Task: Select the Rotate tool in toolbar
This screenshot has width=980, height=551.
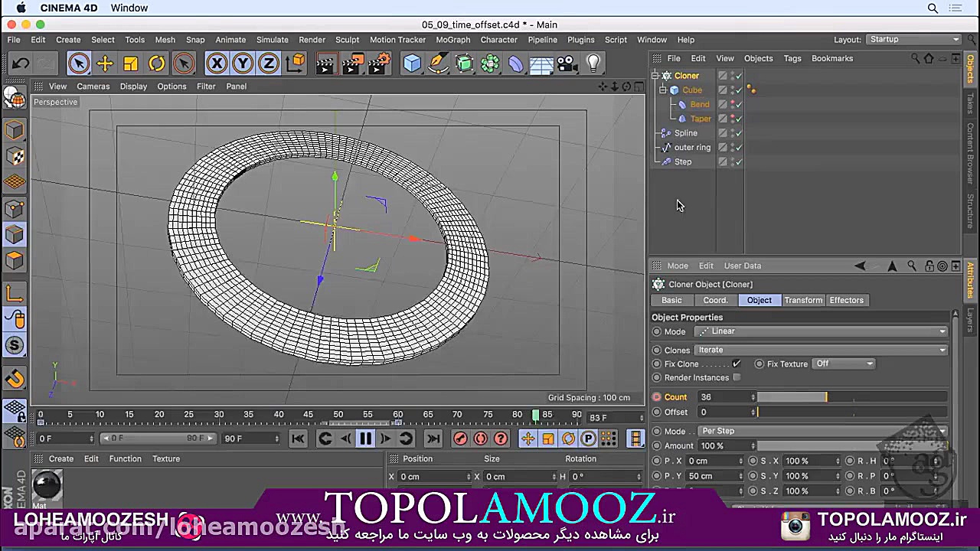Action: (x=157, y=64)
